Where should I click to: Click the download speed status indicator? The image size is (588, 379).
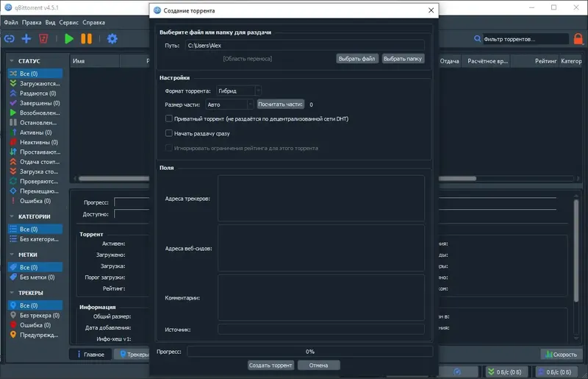506,372
